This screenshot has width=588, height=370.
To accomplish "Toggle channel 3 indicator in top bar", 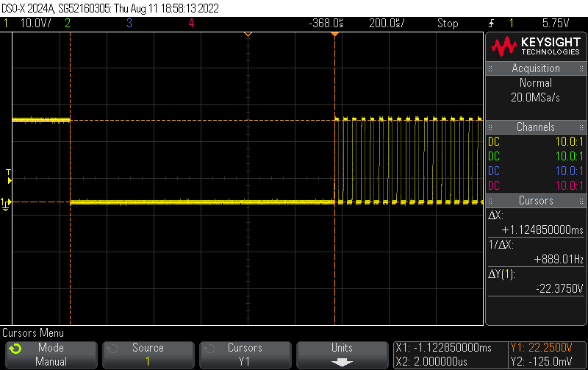I will tap(129, 24).
